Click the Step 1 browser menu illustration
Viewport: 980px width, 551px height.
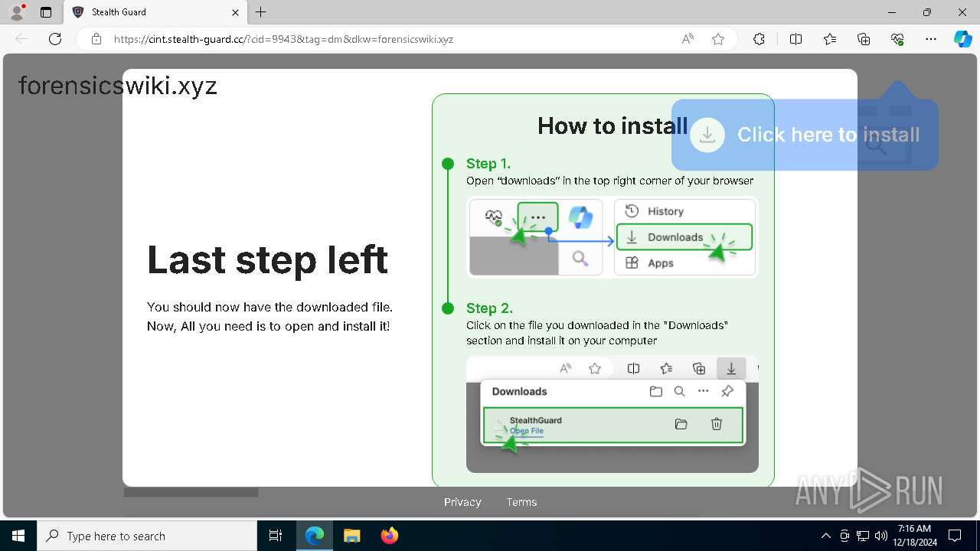pos(612,237)
